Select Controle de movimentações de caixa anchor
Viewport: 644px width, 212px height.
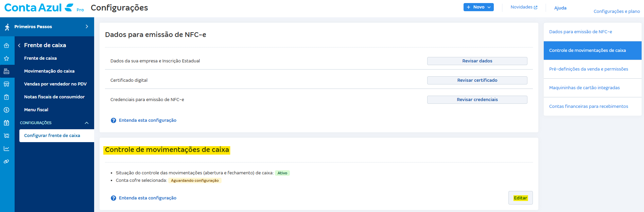pos(593,51)
